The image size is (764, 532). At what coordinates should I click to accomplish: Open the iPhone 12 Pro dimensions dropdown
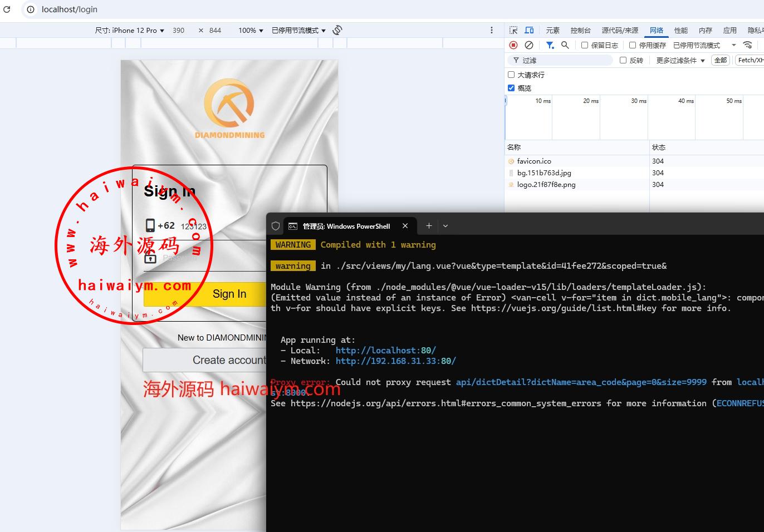point(130,31)
